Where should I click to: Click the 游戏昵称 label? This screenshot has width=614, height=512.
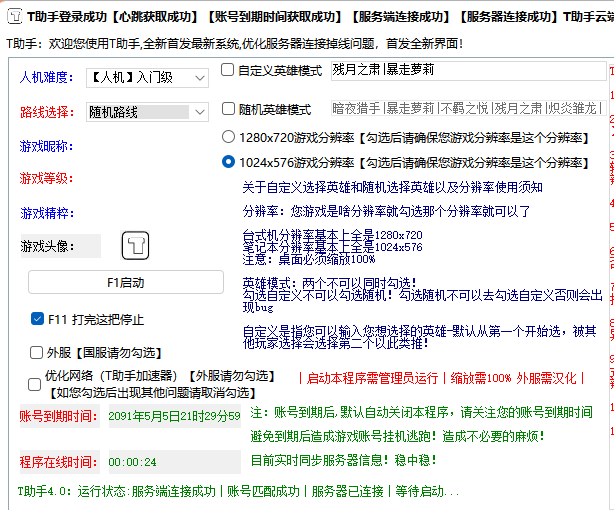pos(46,146)
